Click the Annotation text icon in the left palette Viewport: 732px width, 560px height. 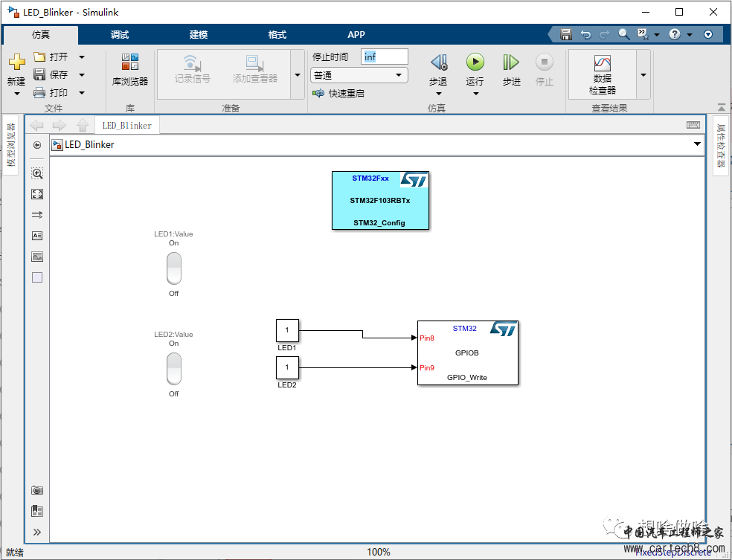(x=37, y=236)
